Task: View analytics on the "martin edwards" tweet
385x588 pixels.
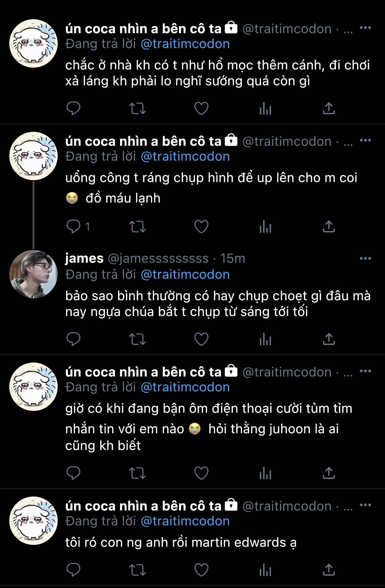Action: [x=265, y=570]
